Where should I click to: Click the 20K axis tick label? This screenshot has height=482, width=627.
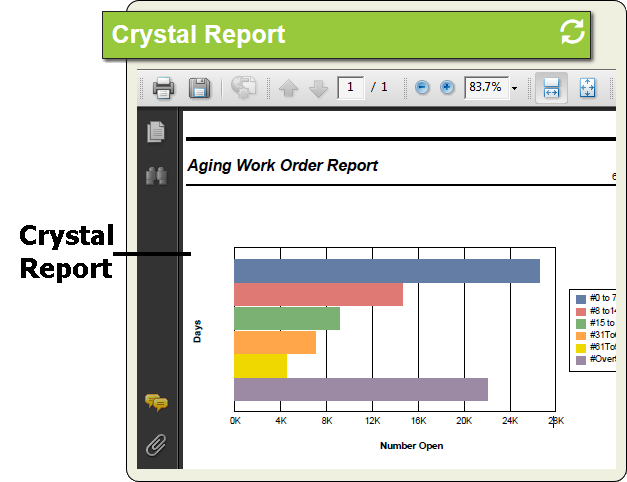[x=464, y=421]
